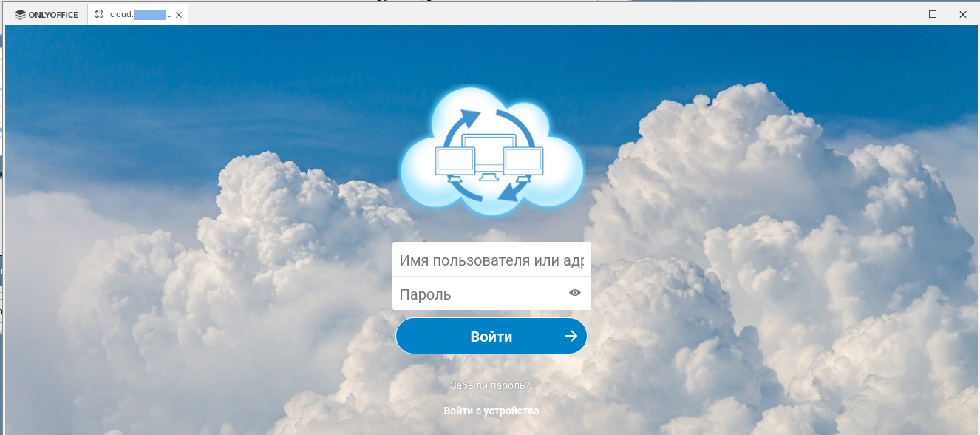The image size is (980, 435).
Task: Focus the username or email input field
Action: click(491, 260)
